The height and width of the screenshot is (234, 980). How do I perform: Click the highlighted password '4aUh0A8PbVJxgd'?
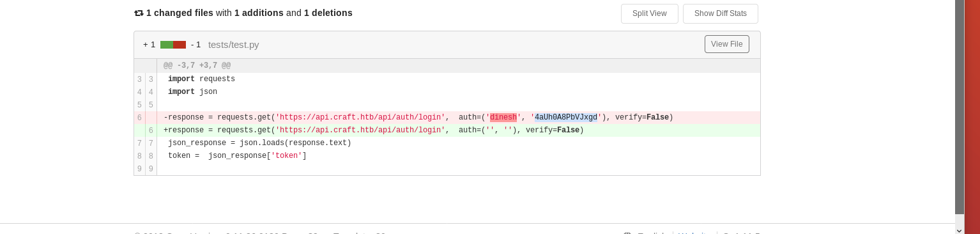(x=566, y=118)
